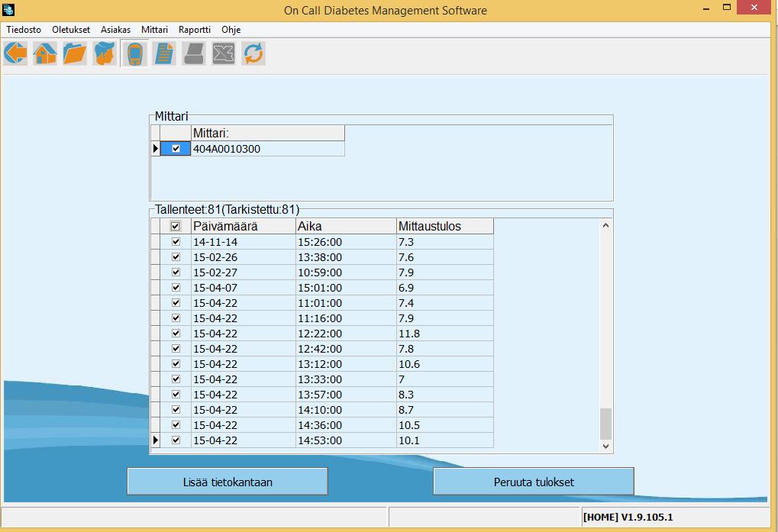This screenshot has width=778, height=532.
Task: Select the time cell 13:57:00
Action: [346, 394]
